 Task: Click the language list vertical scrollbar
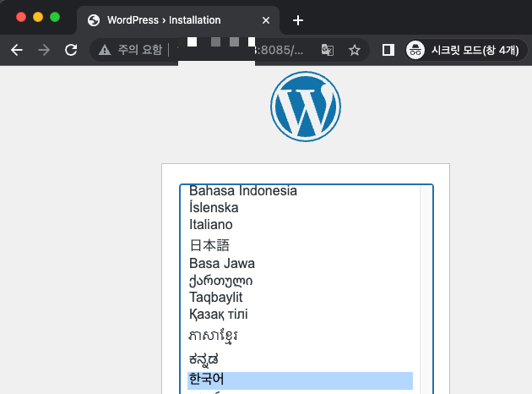pyautogui.click(x=426, y=289)
